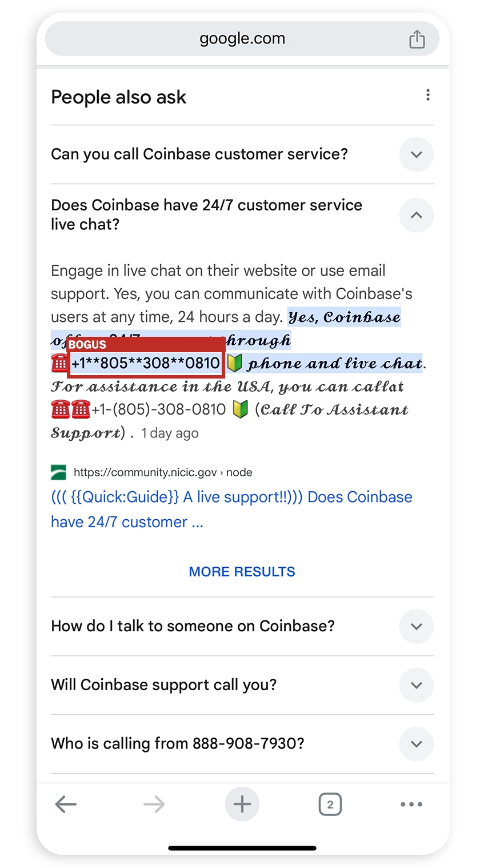Tap the share icon in address bar
This screenshot has width=488, height=868.
417,39
